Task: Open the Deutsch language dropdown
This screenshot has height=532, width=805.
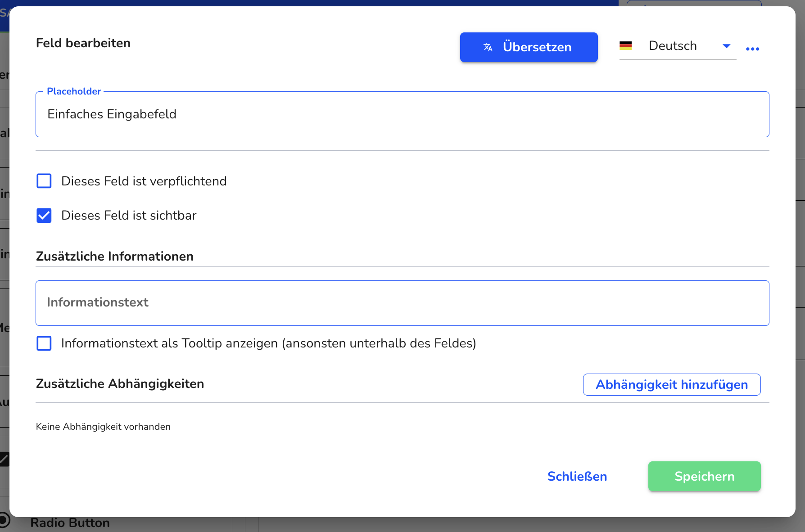Action: (678, 46)
